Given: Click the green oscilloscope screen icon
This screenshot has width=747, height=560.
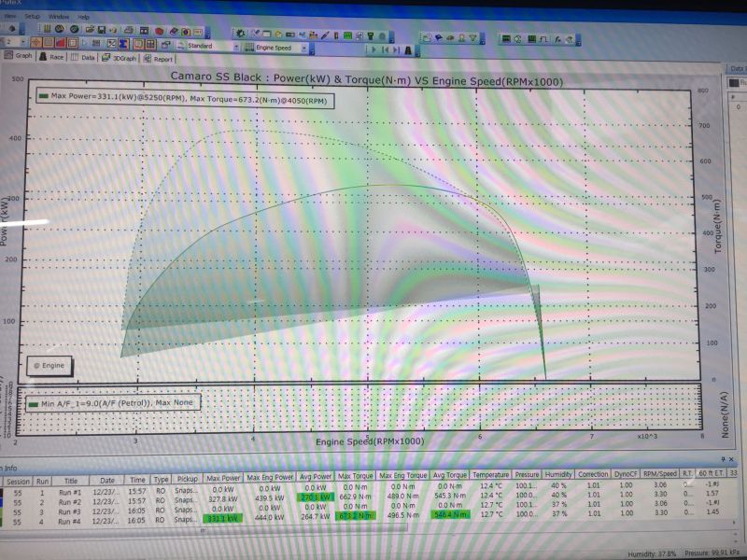Looking at the screenshot, I should click(x=507, y=39).
